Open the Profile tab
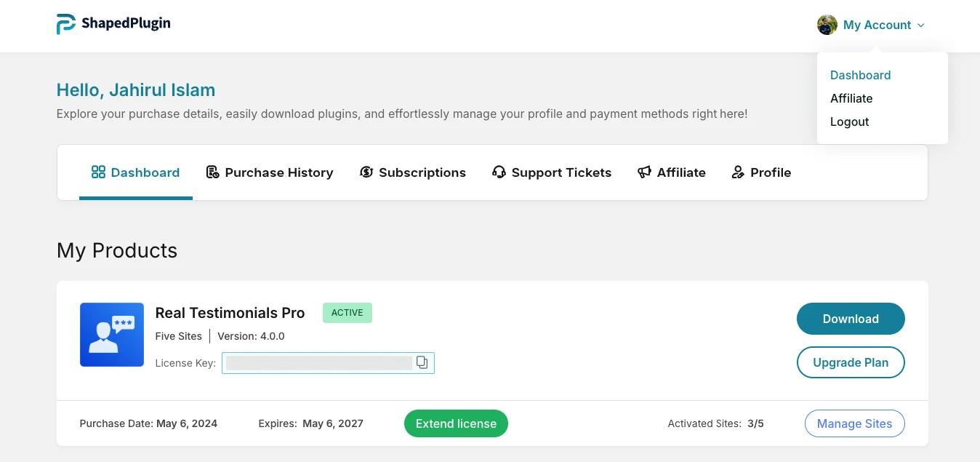The width and height of the screenshot is (980, 462). click(x=761, y=172)
